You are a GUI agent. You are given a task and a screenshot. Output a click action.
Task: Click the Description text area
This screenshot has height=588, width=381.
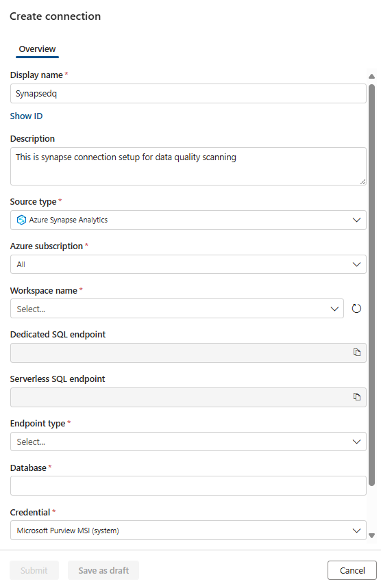point(188,166)
